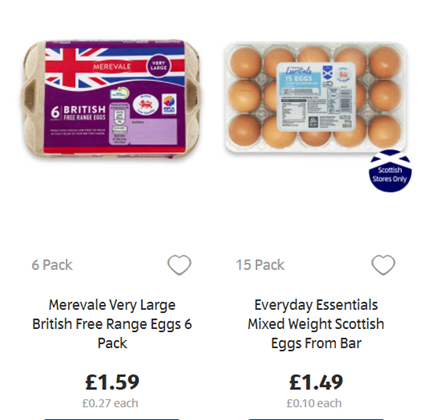Click the 6 Pack size label

(52, 265)
